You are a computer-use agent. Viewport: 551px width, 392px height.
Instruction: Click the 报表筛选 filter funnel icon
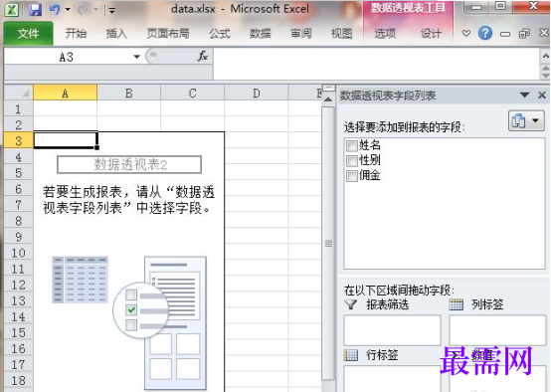tap(351, 304)
